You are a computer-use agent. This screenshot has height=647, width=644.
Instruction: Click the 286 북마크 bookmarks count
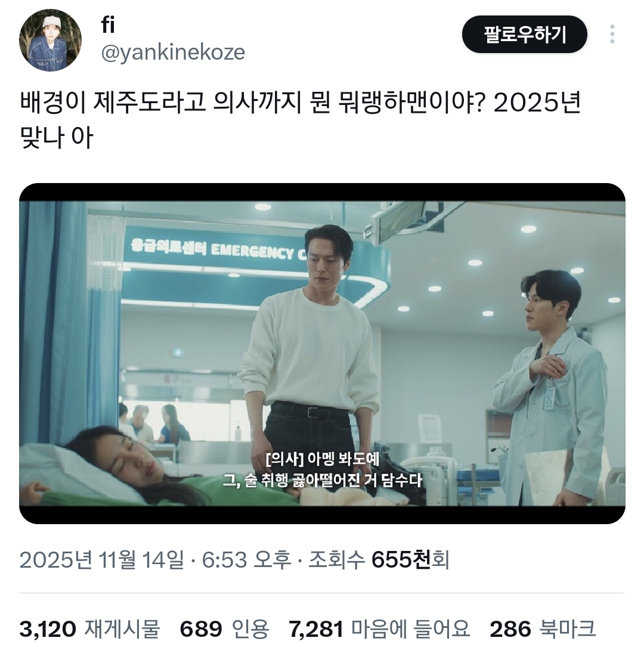point(543,629)
